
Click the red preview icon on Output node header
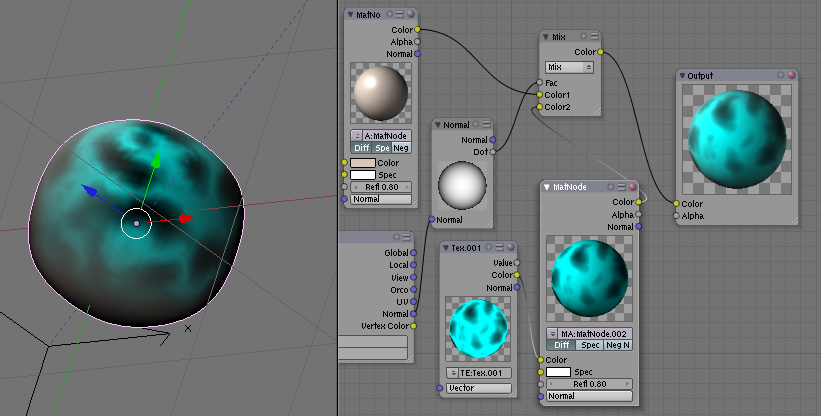pyautogui.click(x=791, y=75)
